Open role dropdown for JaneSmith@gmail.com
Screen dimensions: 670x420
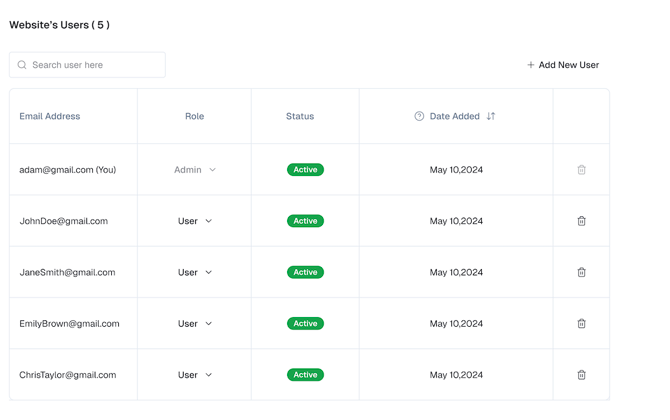tap(195, 272)
